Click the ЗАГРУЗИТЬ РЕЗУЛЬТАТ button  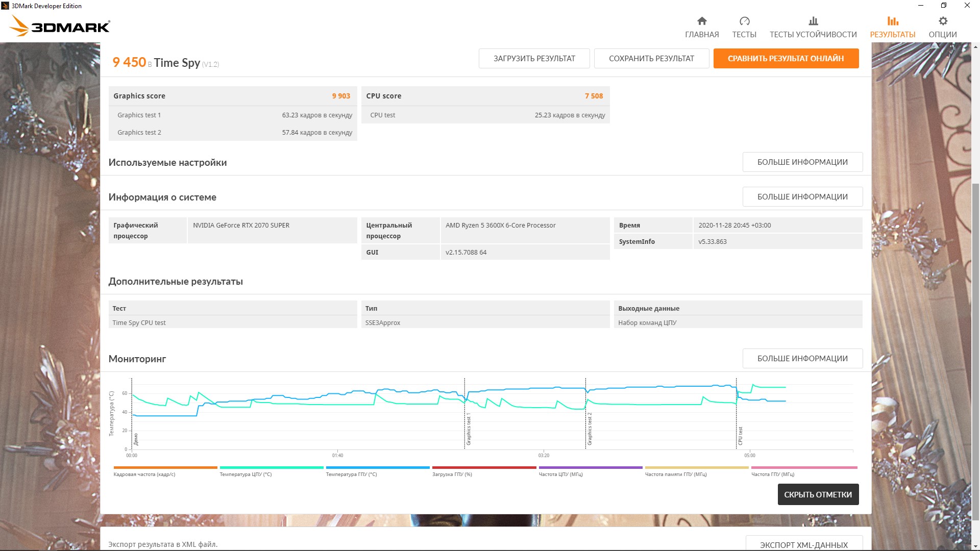(534, 59)
